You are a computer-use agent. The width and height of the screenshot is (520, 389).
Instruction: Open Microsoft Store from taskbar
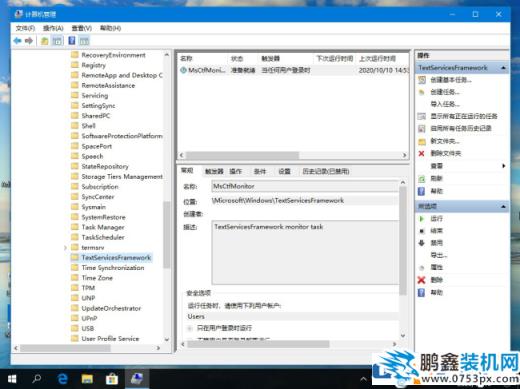tap(112, 379)
